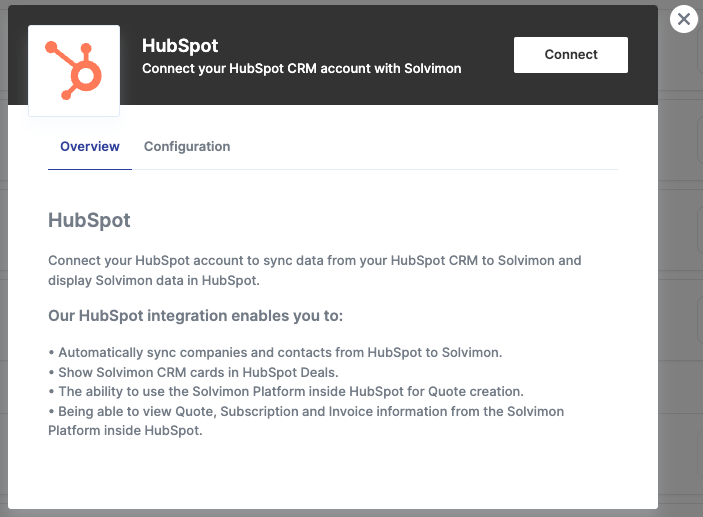
Task: Click bullet about Quote, Subscription and Invoice information
Action: (x=306, y=421)
